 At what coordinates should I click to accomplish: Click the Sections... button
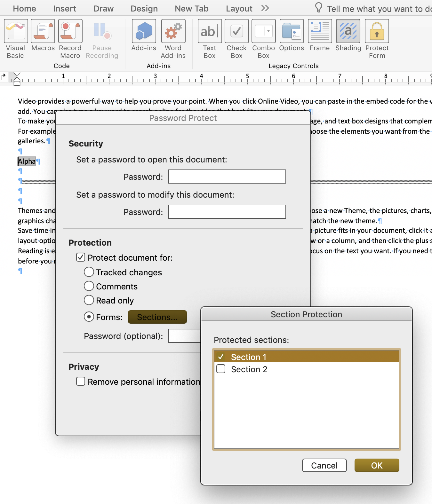click(x=157, y=317)
